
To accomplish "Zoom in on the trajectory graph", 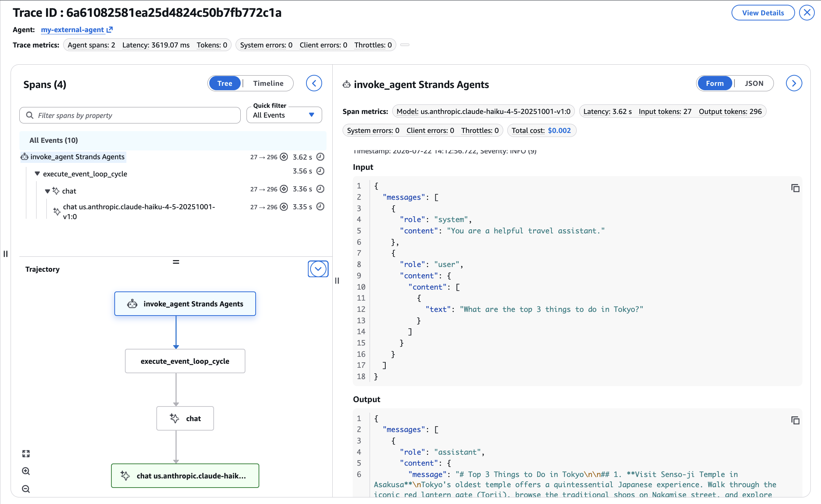I will pos(26,471).
